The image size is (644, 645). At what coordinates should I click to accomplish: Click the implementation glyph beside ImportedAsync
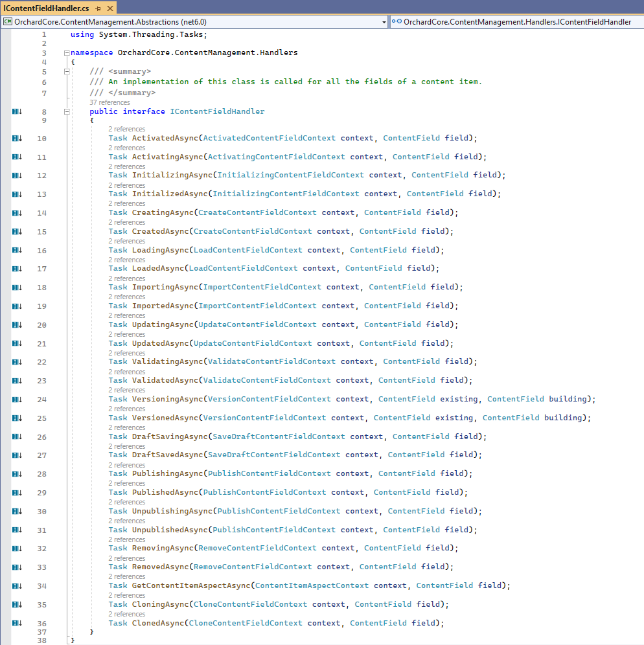(17, 306)
